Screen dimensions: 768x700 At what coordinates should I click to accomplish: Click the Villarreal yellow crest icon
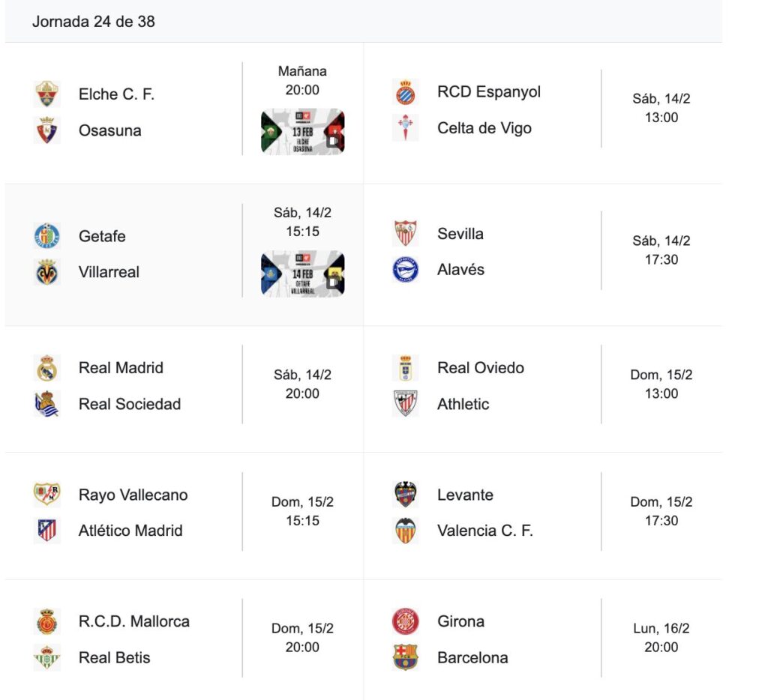coord(47,272)
